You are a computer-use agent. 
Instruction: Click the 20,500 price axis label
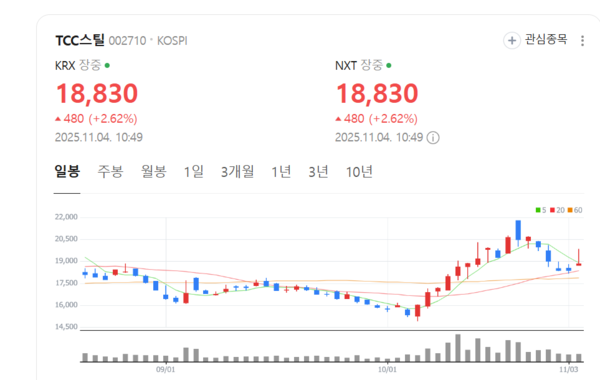66,239
